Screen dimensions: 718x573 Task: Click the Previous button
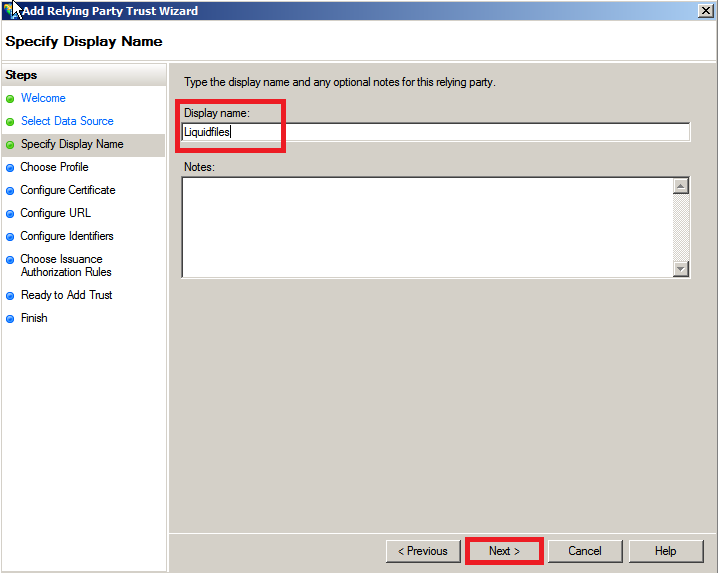point(422,551)
